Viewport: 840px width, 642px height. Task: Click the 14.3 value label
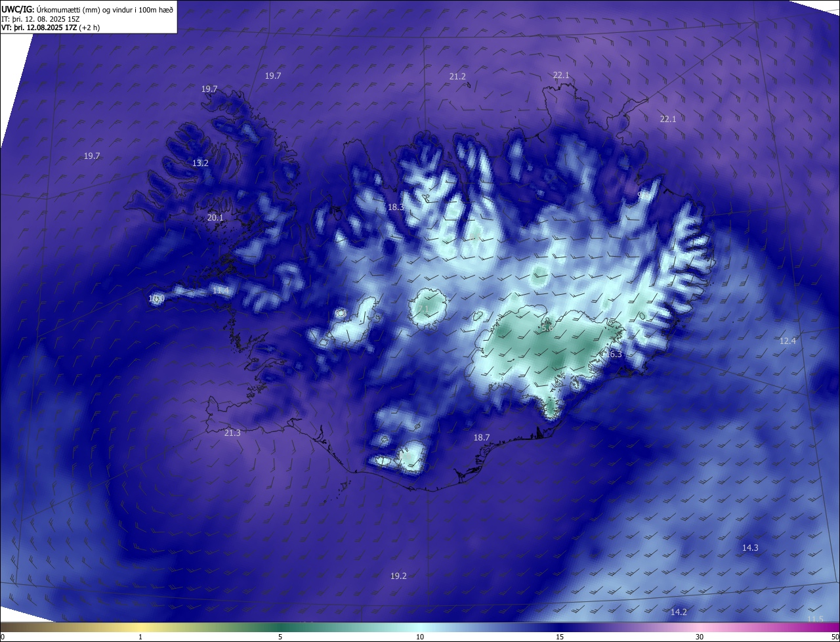pyautogui.click(x=750, y=547)
